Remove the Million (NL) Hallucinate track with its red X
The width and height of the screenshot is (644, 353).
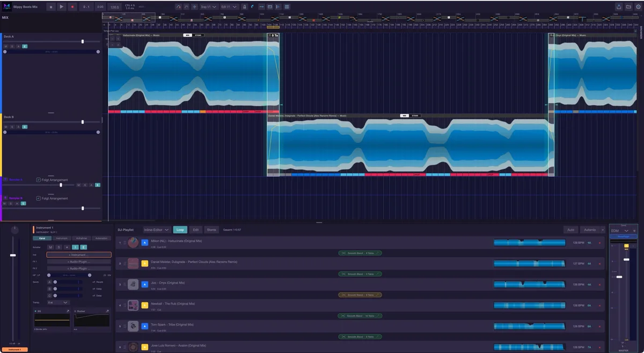(599, 243)
